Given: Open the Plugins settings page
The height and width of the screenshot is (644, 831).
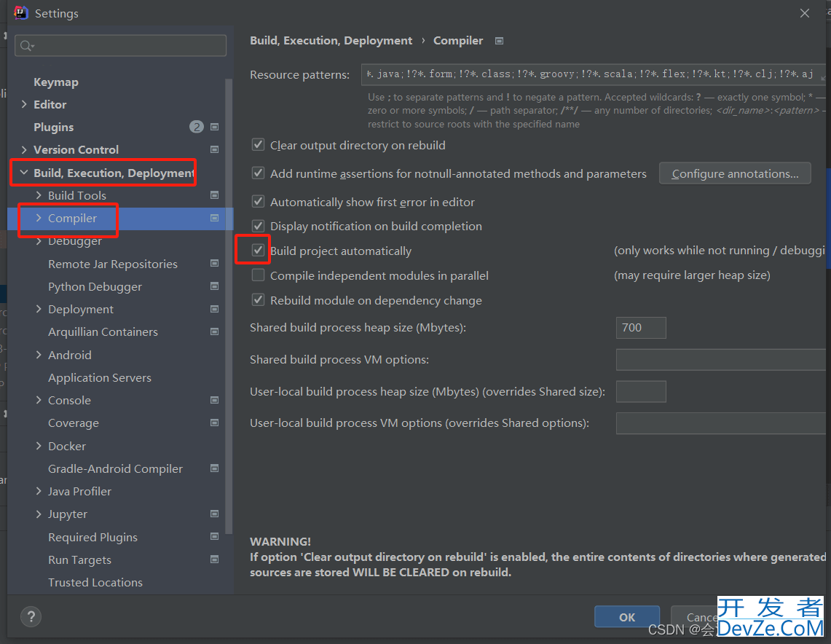Looking at the screenshot, I should click(x=53, y=127).
